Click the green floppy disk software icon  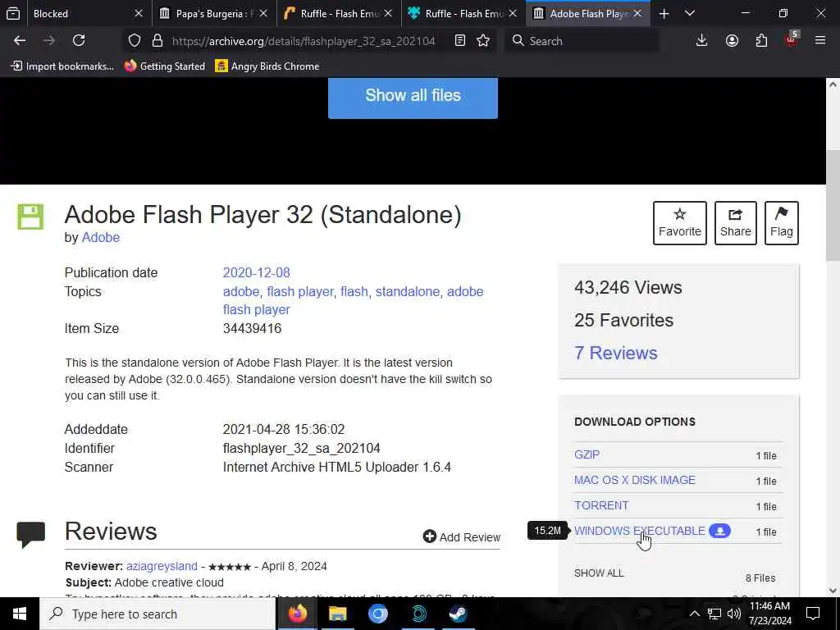[30, 217]
